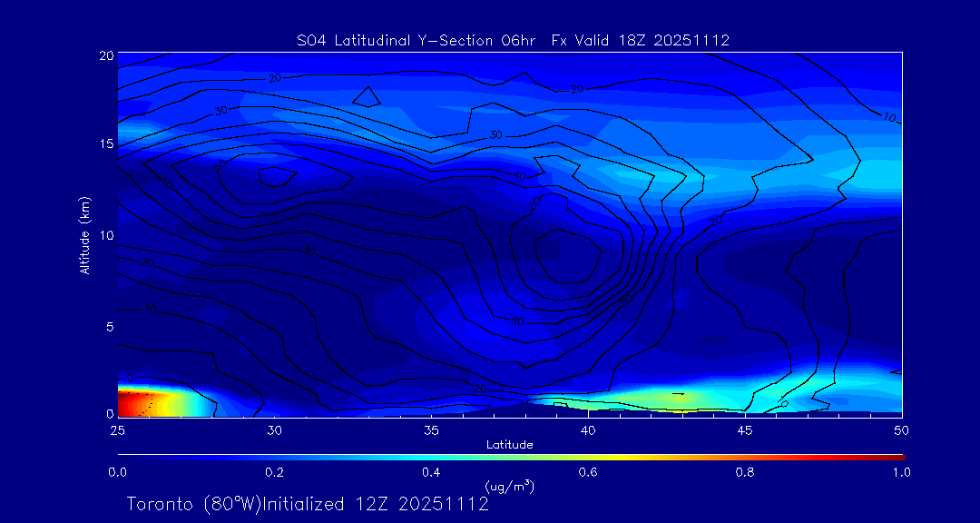Click altitude axis tick label "20"
Image resolution: width=980 pixels, height=523 pixels.
point(105,55)
